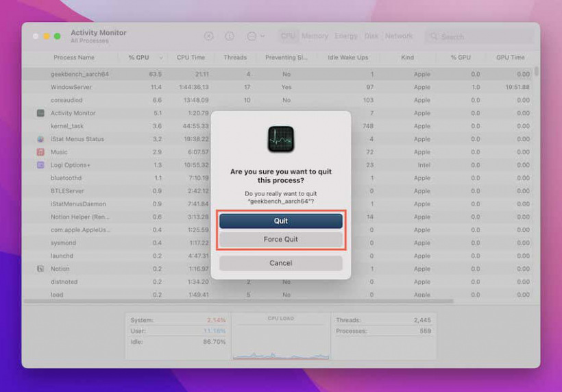Click the process info icon in toolbar
This screenshot has height=392, width=562.
pos(230,36)
